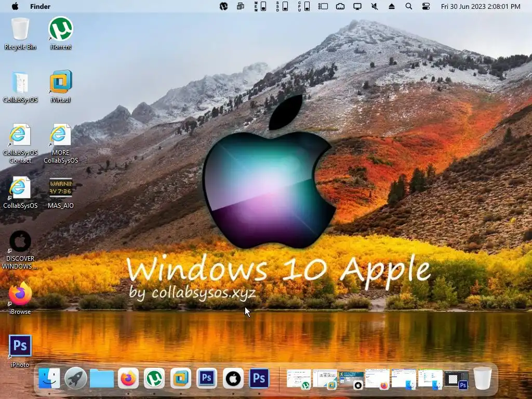Image resolution: width=532 pixels, height=399 pixels.
Task: Click the black Apple icon in dock
Action: point(233,378)
